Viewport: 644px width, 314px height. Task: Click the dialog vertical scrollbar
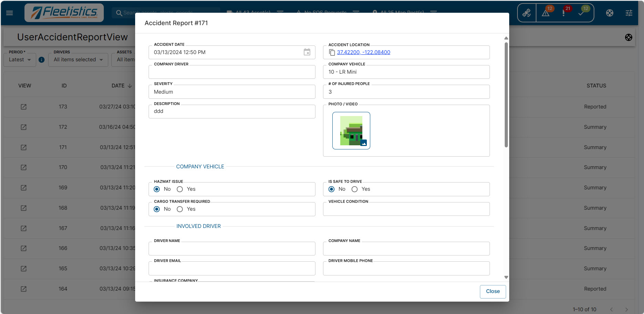coord(506,95)
